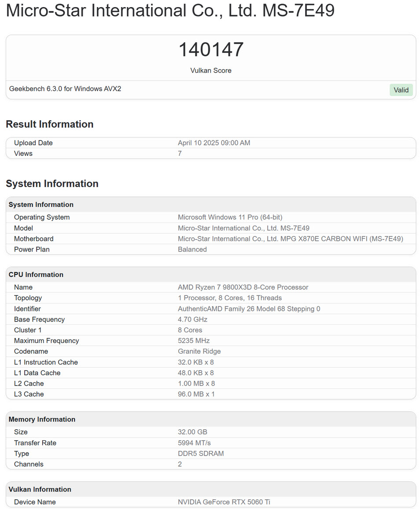Screen dimensions: 420x509
Task: Click the Result Information heading
Action: coord(50,124)
